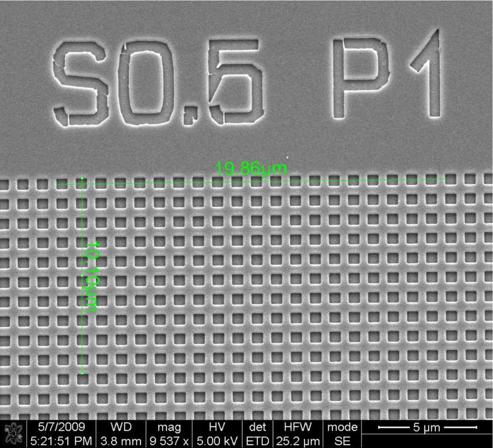Click the microscope logo icon in databar
The image size is (493, 448).
[13, 434]
